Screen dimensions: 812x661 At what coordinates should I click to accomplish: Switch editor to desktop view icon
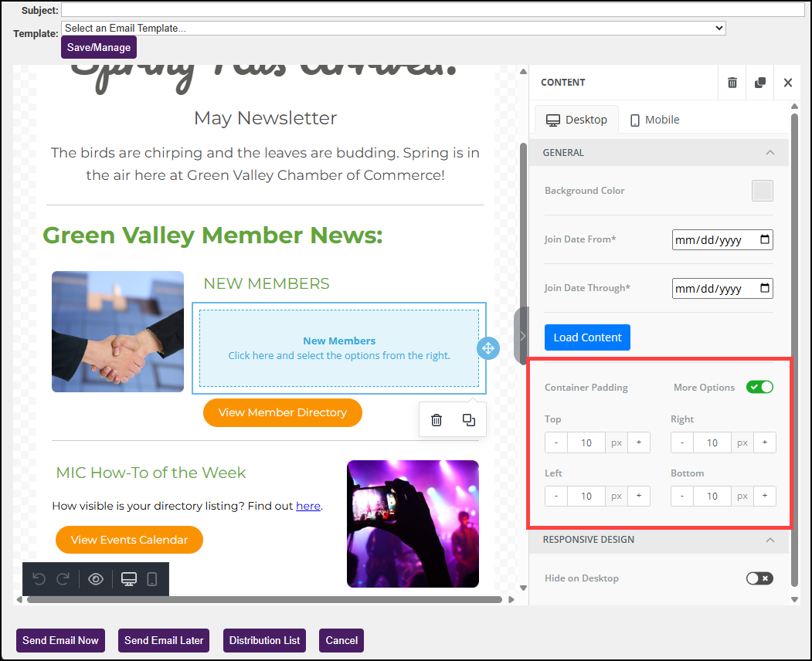129,578
